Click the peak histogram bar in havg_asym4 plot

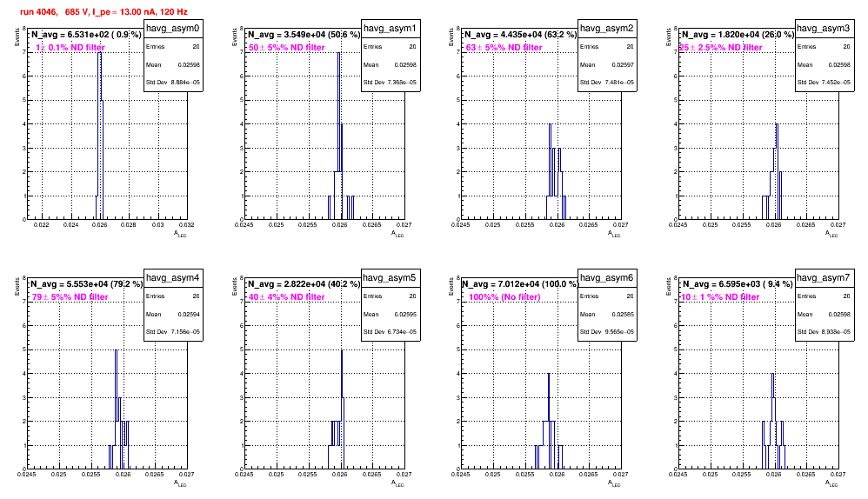point(117,409)
